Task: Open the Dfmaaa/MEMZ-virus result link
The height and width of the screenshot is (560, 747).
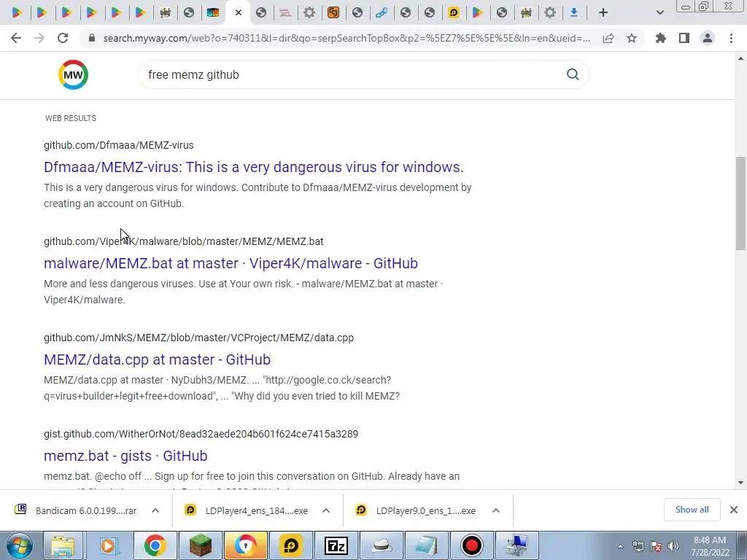Action: click(x=253, y=167)
